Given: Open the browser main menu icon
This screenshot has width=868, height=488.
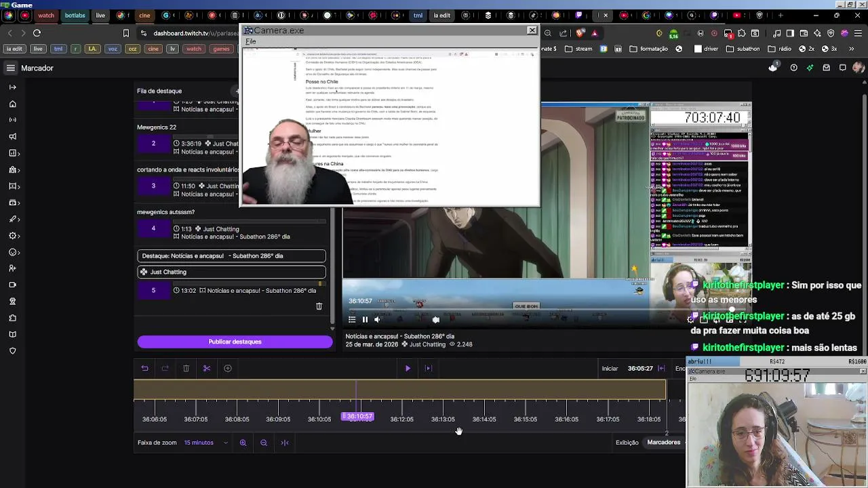Looking at the screenshot, I should pyautogui.click(x=858, y=33).
